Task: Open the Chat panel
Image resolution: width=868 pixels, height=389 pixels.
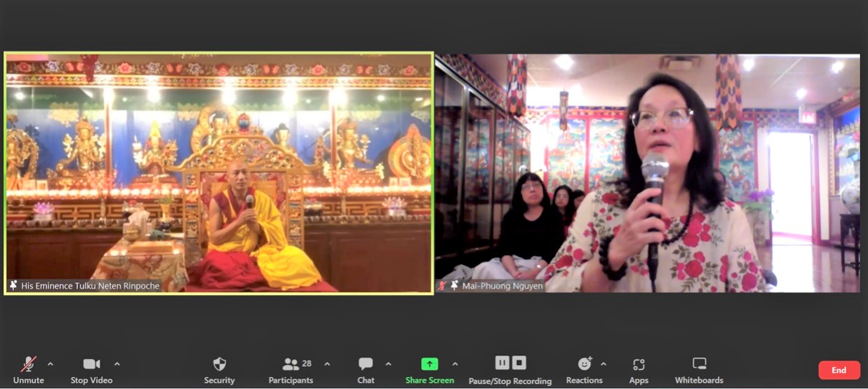Action: click(x=366, y=364)
